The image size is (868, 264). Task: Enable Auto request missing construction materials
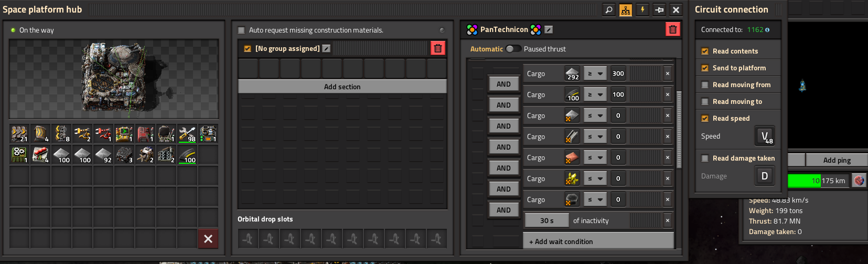[x=242, y=30]
